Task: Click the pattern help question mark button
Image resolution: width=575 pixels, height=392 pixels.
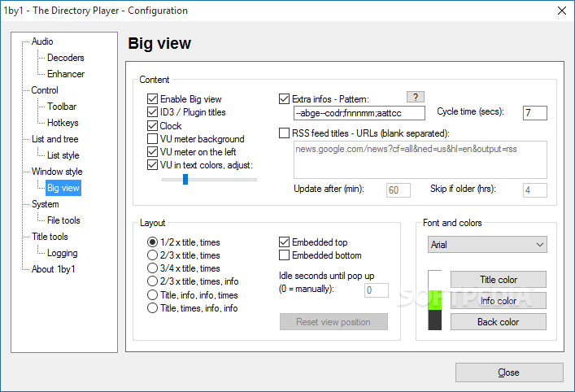Action: (x=416, y=97)
